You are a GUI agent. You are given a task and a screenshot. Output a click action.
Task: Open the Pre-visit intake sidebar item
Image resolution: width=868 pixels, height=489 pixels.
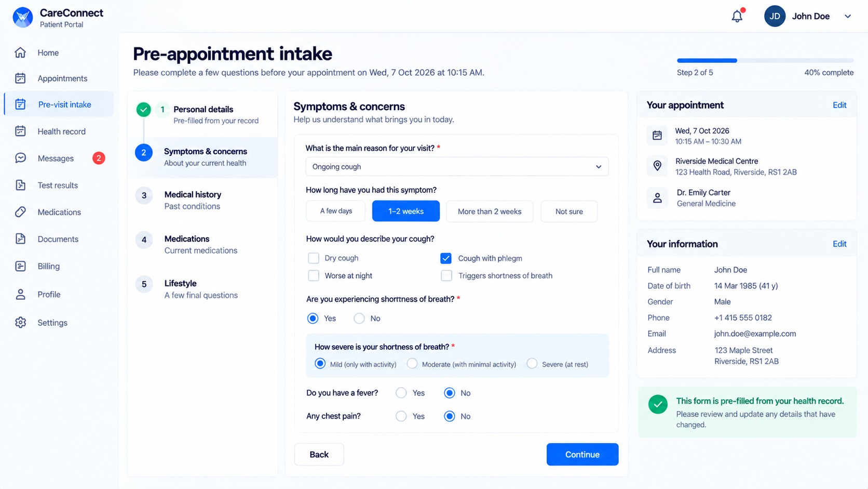pos(59,104)
